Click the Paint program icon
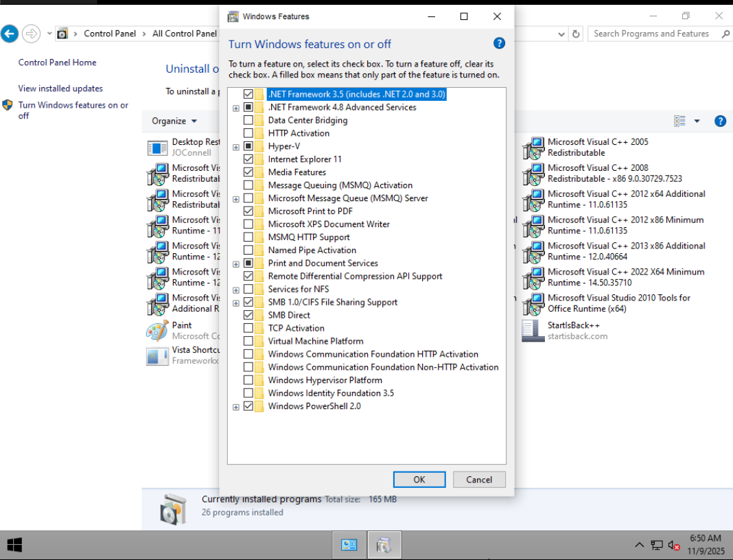 [x=157, y=331]
